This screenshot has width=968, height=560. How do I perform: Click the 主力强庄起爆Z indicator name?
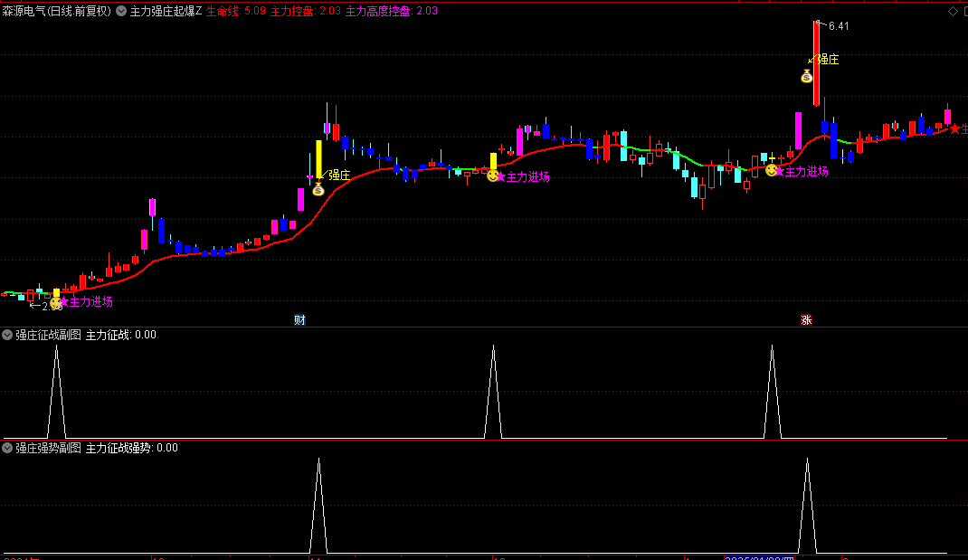pyautogui.click(x=166, y=11)
